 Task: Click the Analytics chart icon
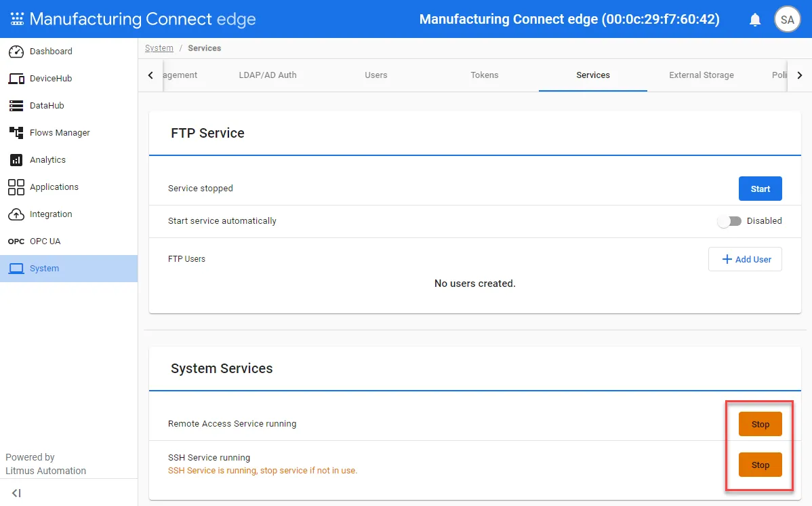16,159
